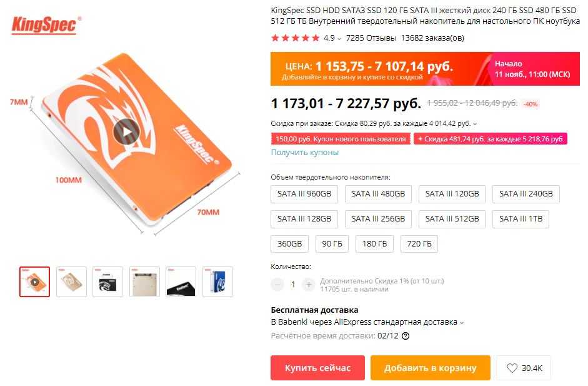Viewport: 588px width, 386px height.
Task: Expand the order discount details arrow
Action: tap(475, 123)
